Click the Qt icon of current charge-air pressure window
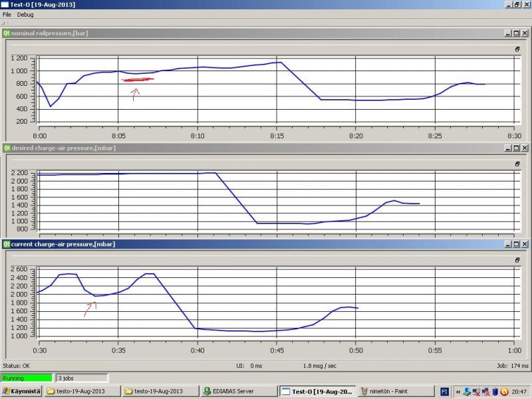 click(7, 245)
